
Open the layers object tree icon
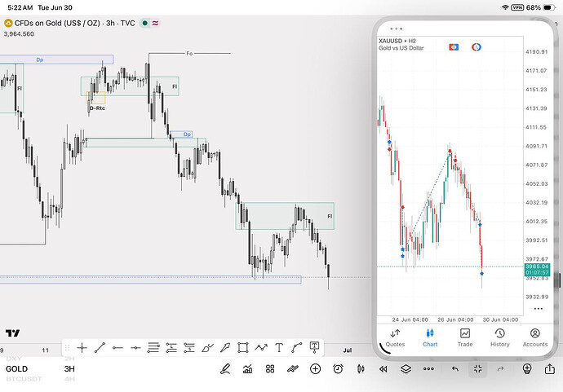coord(406,368)
